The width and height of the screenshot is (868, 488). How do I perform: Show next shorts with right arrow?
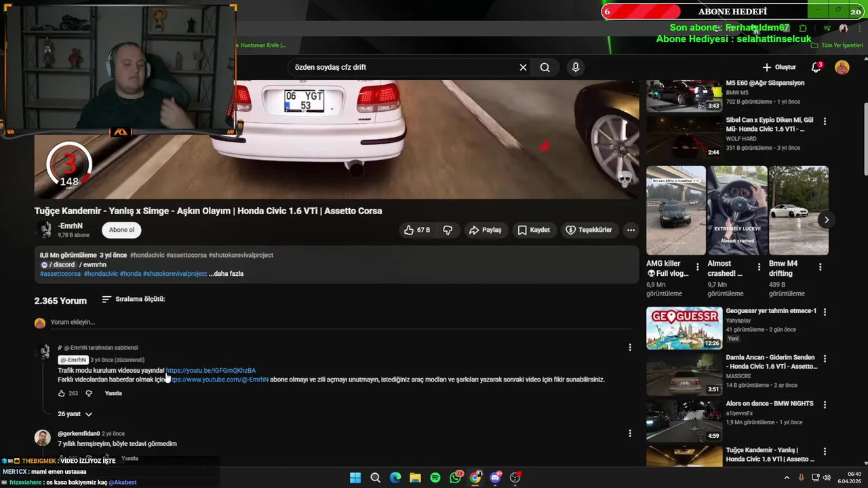coord(827,220)
